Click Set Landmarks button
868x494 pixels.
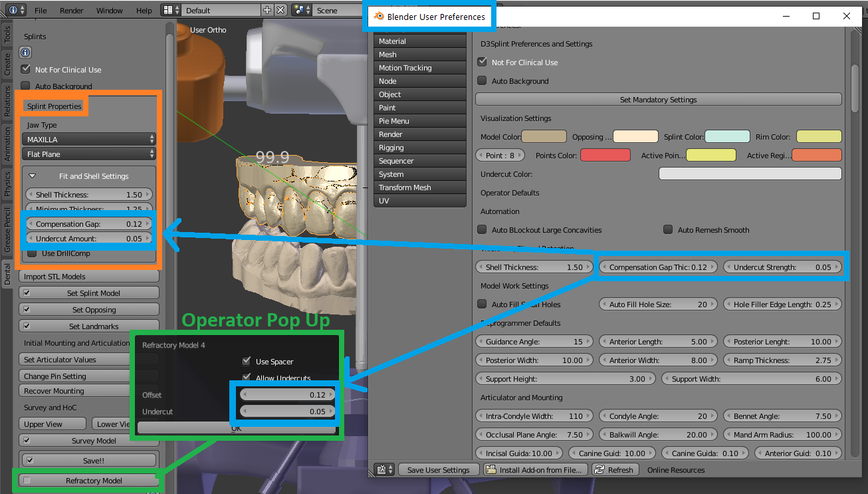point(89,326)
